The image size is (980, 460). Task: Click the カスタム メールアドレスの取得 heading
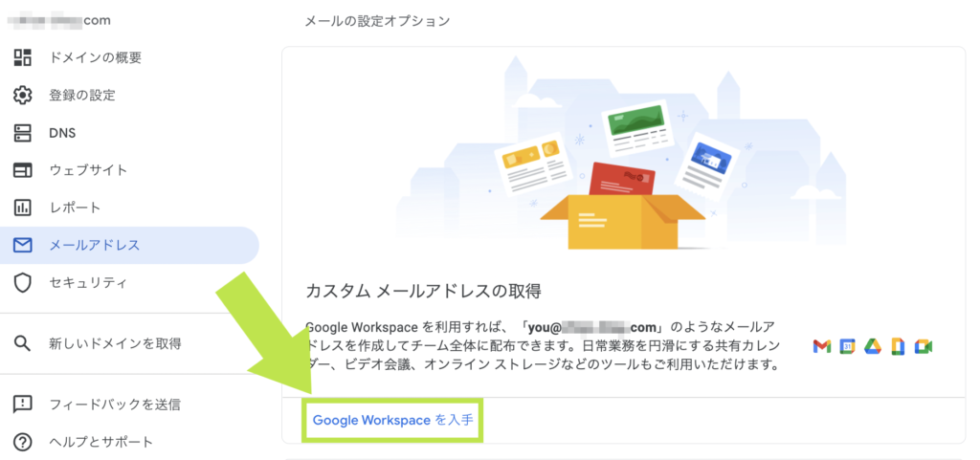(x=424, y=290)
